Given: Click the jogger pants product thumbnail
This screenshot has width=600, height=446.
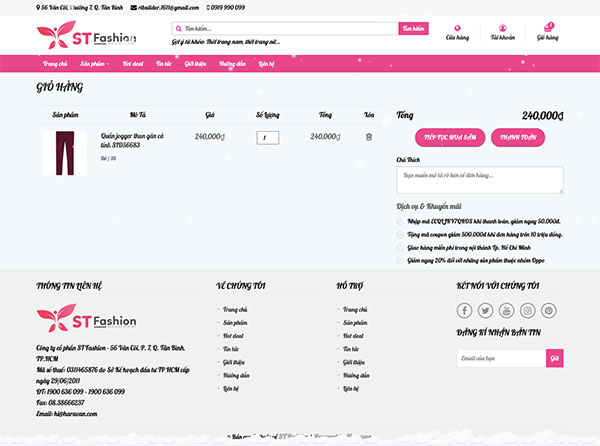Looking at the screenshot, I should click(65, 153).
